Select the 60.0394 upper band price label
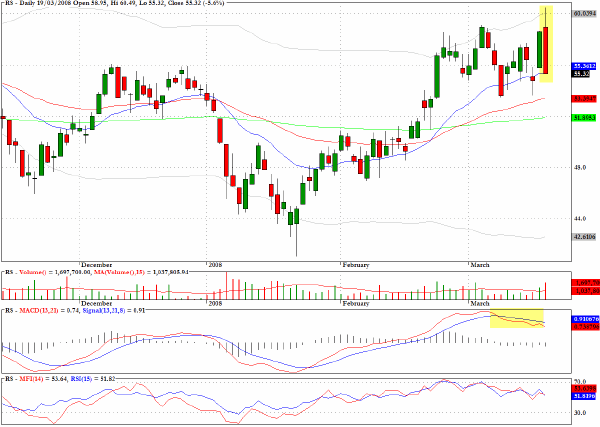This screenshot has height=427, width=600. [x=585, y=13]
